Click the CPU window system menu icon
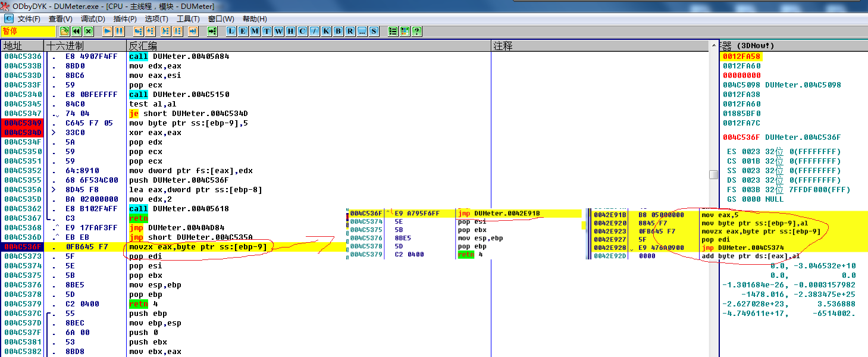 click(9, 18)
